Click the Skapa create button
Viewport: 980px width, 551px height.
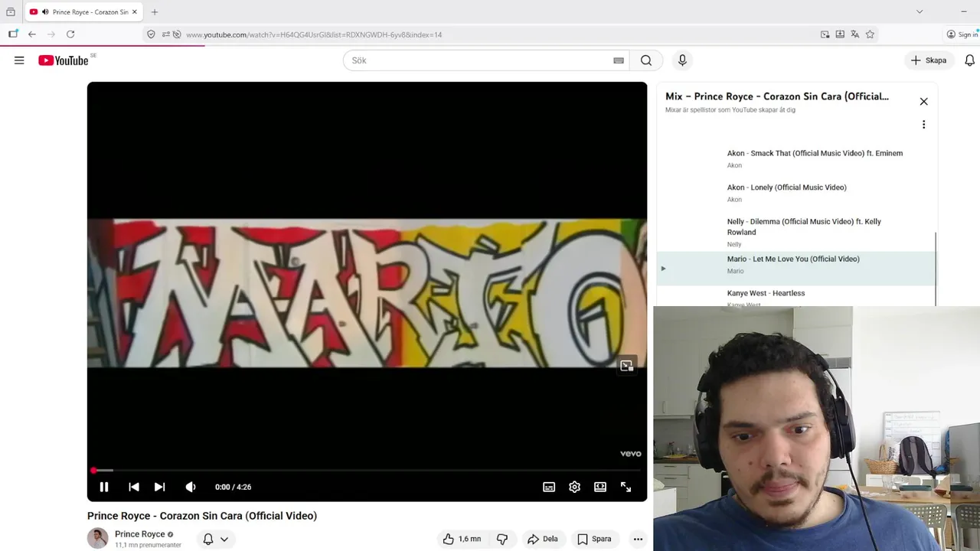coord(929,60)
